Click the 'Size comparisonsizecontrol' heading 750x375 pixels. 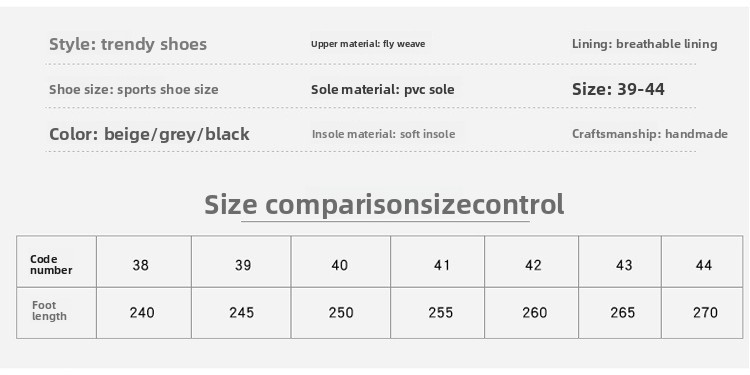coord(384,205)
